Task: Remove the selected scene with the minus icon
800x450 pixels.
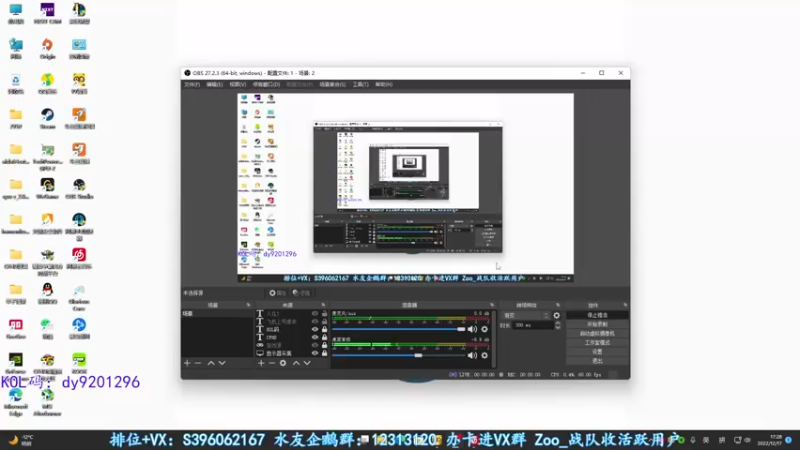Action: click(x=198, y=363)
